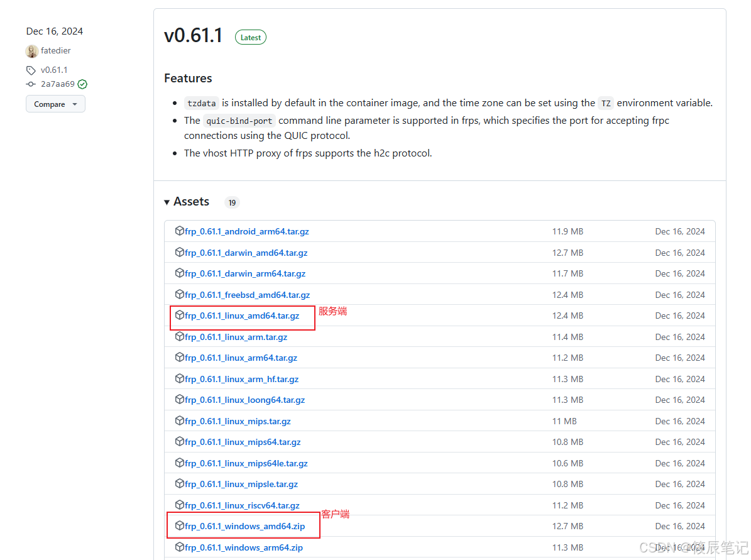
Task: Open the Compare dropdown button
Action: click(55, 104)
